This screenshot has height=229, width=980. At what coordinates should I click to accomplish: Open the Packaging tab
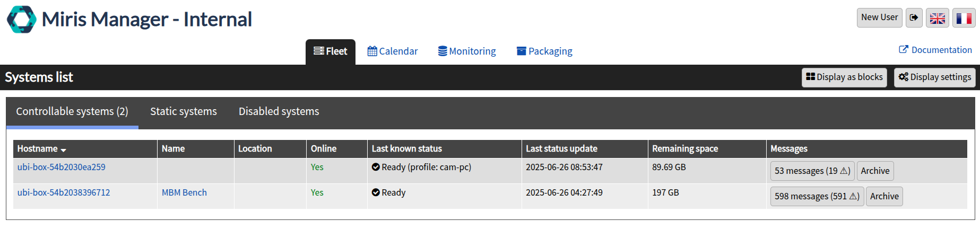(544, 51)
